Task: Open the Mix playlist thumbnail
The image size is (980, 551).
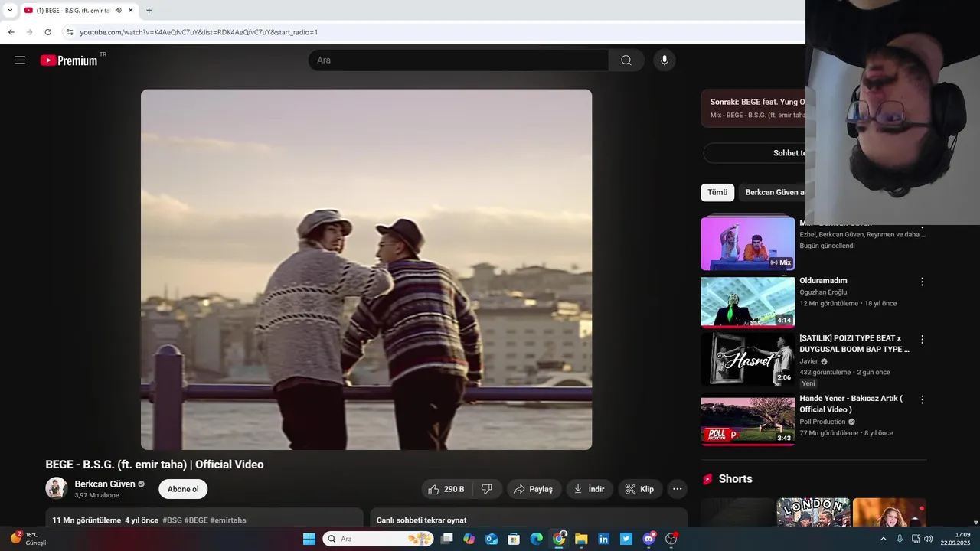Action: (748, 243)
